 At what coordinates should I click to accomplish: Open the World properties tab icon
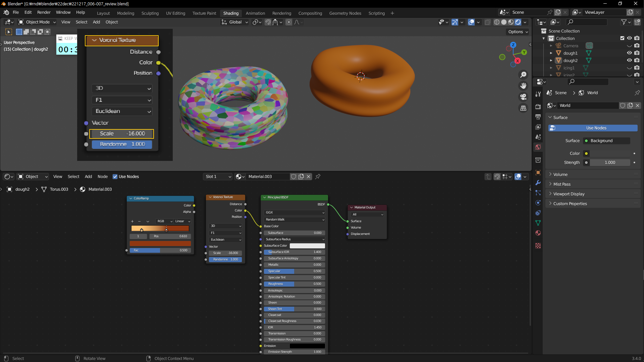pos(538,147)
